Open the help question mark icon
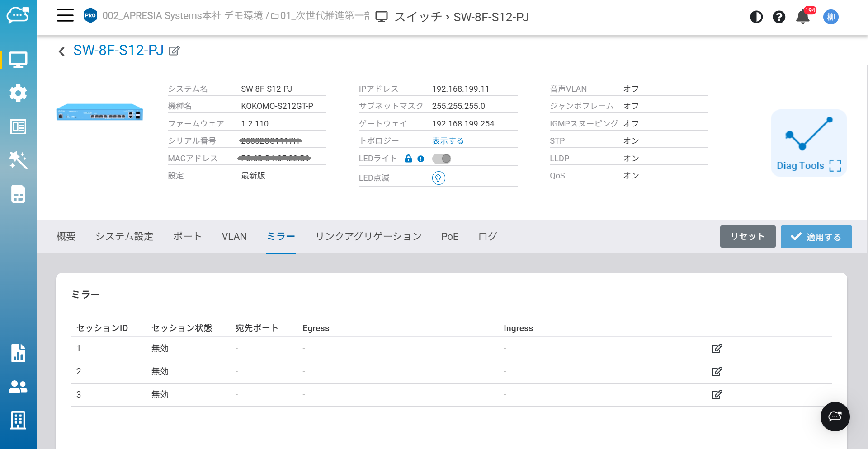 pos(778,17)
